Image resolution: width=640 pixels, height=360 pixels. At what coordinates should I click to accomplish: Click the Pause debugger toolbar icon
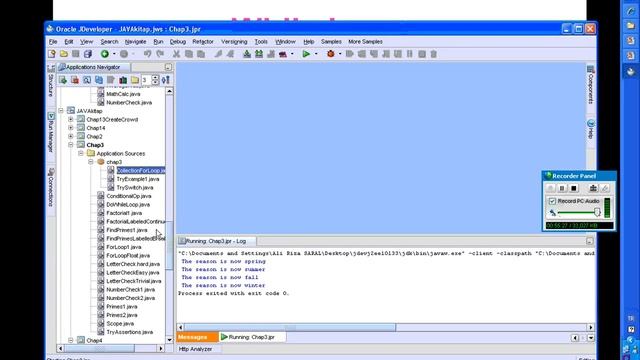coord(409,54)
